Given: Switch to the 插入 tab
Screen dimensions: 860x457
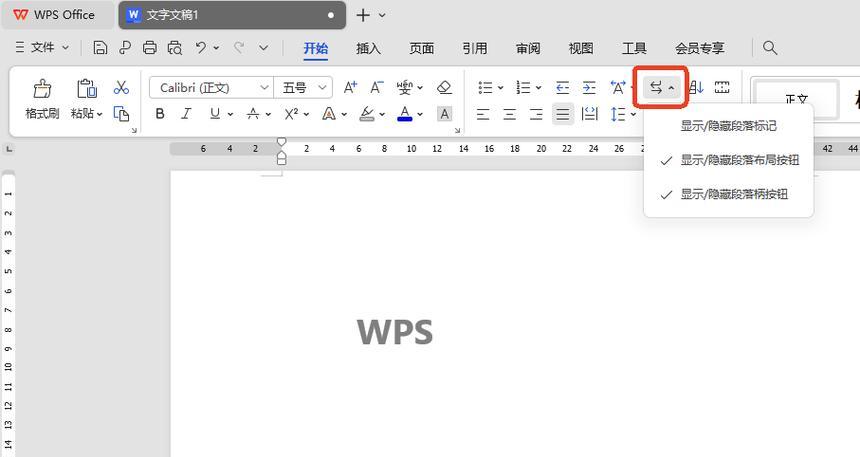Looking at the screenshot, I should pyautogui.click(x=369, y=48).
